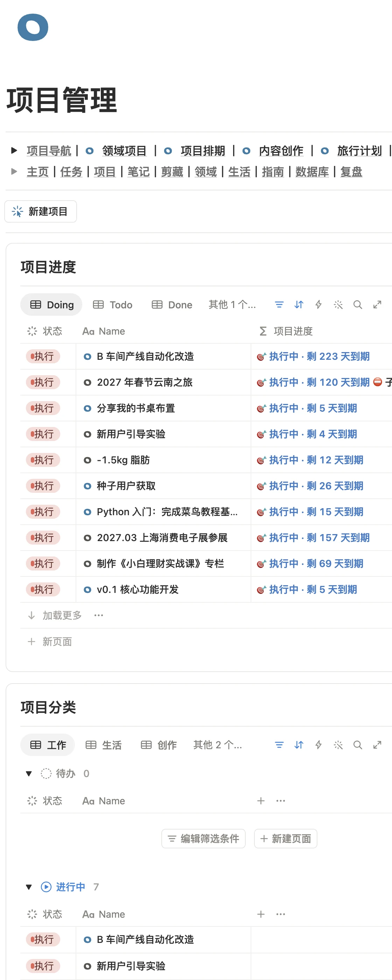Go to the 笔记 page link
The height and width of the screenshot is (980, 392).
click(x=138, y=171)
